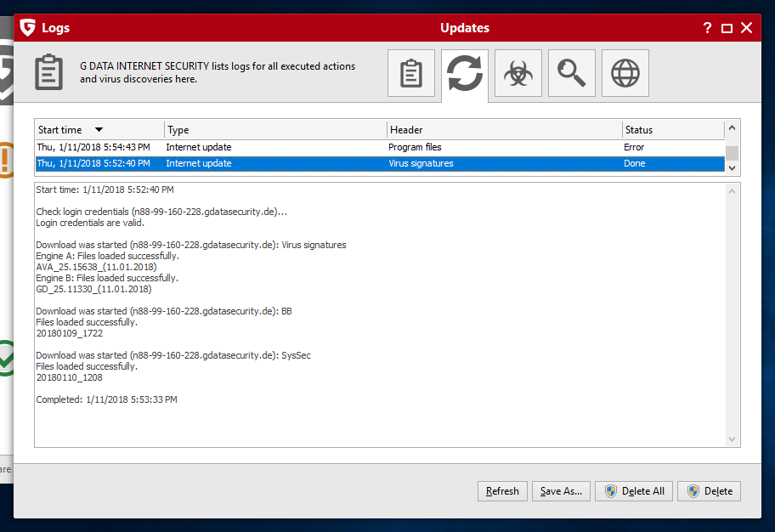This screenshot has width=775, height=532.
Task: Maximize the Logs window
Action: 727,28
